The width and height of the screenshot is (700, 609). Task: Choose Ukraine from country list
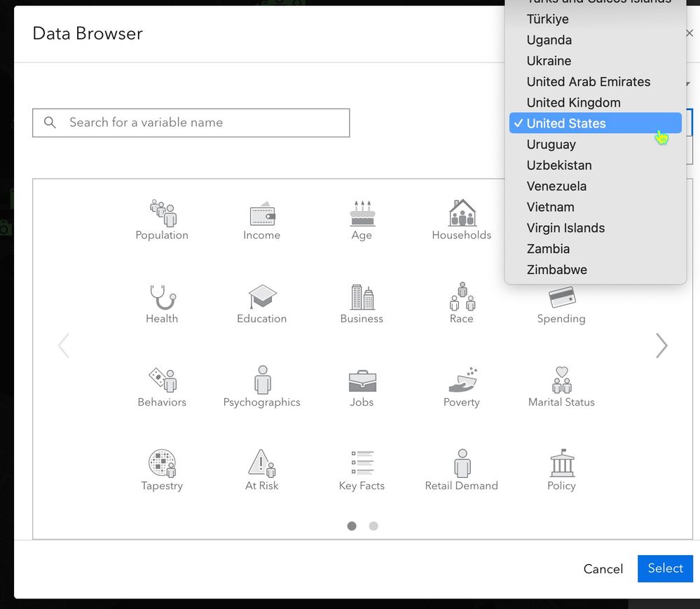595,61
